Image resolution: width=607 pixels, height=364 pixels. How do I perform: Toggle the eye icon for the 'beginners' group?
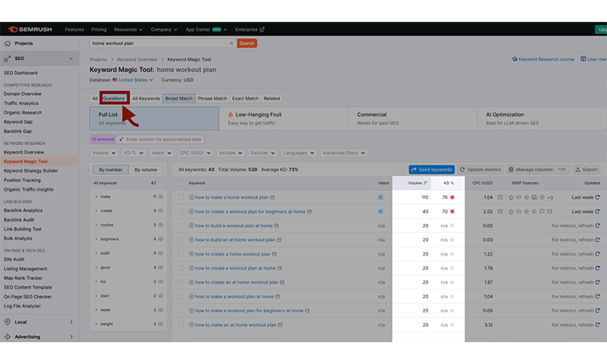click(x=161, y=239)
